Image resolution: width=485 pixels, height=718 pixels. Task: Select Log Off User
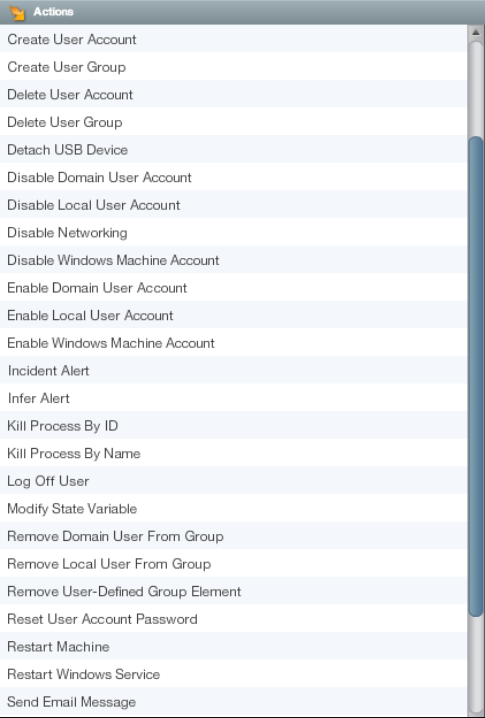pos(233,480)
